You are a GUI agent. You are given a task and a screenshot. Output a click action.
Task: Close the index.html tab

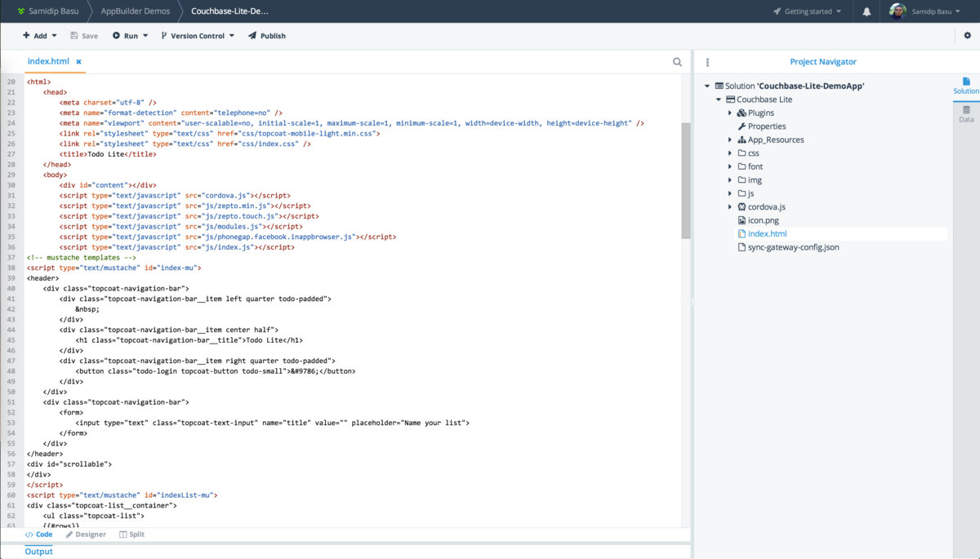pyautogui.click(x=78, y=61)
